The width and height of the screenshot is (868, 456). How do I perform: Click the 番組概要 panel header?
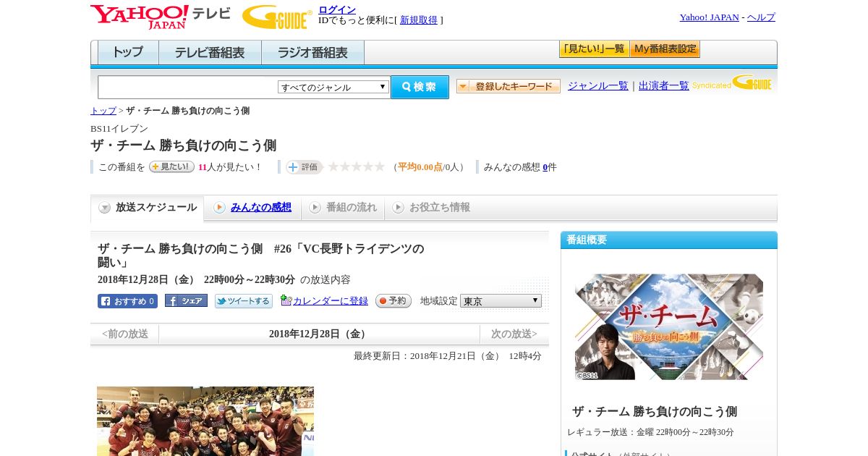669,240
